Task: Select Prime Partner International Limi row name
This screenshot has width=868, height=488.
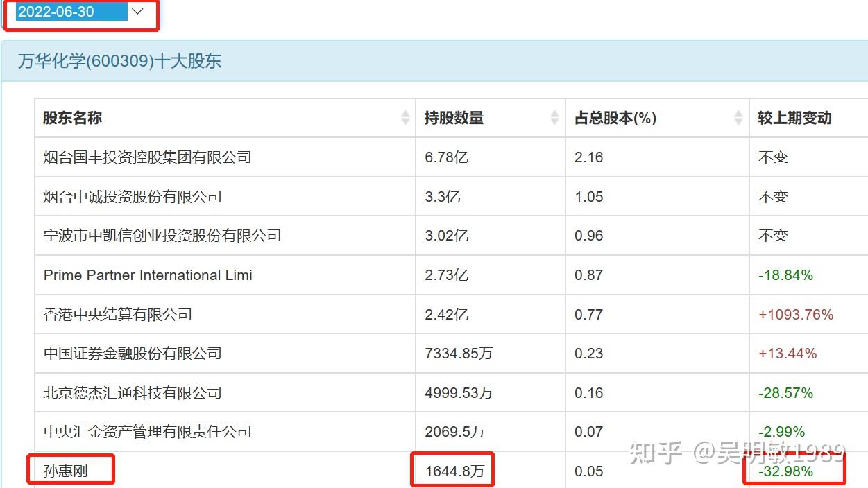Action: tap(148, 275)
